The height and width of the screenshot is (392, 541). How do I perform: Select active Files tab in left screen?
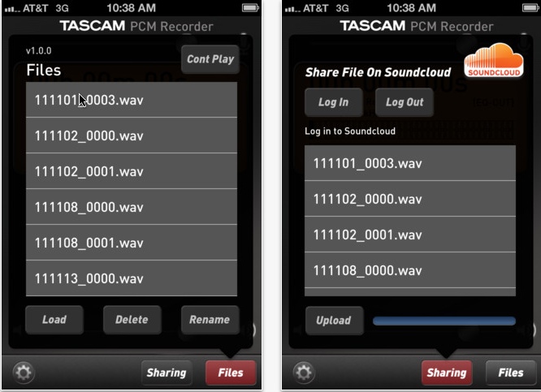coord(231,373)
